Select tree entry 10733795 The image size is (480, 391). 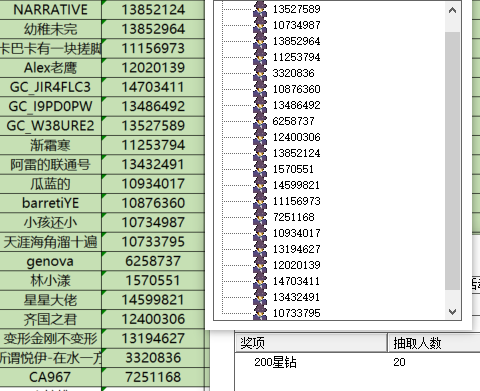296,313
